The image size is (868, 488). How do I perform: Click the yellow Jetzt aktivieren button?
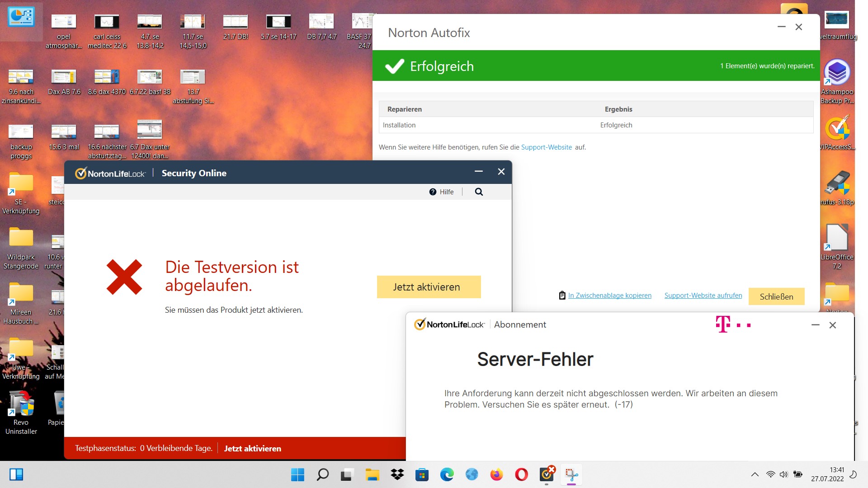pos(429,287)
